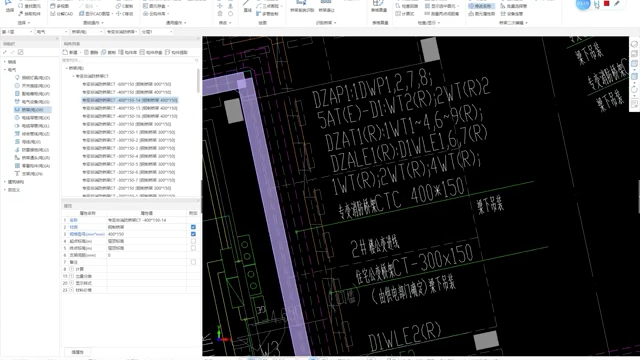The image size is (640, 360).
Task: Check the row 4 start elevation checkbox
Action: click(x=193, y=241)
